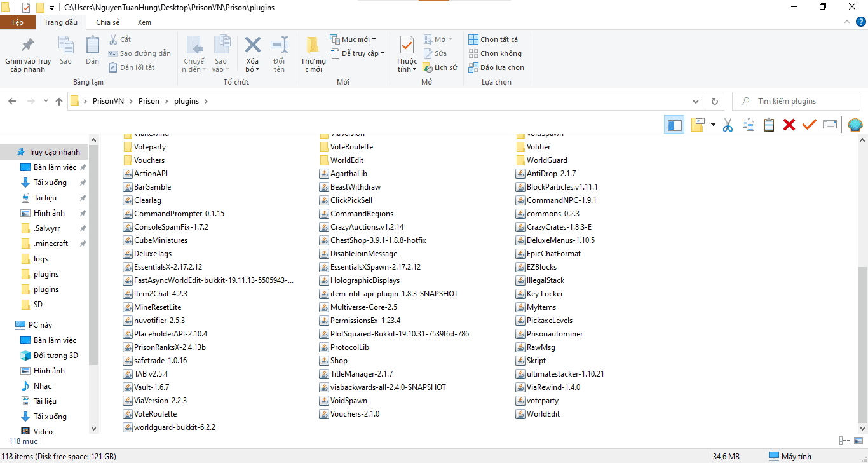Open the Customize Quick Access Toolbar dropdown

[x=52, y=8]
